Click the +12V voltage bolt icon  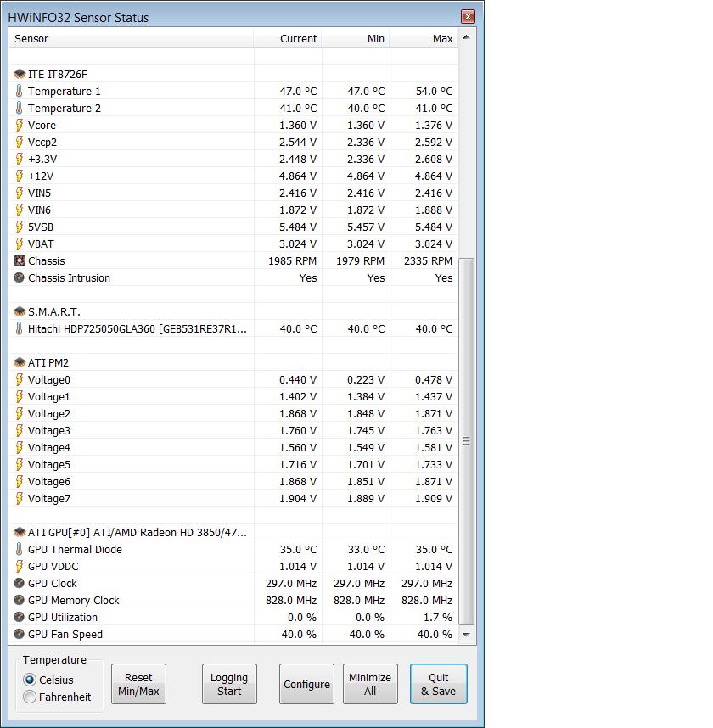pos(19,176)
